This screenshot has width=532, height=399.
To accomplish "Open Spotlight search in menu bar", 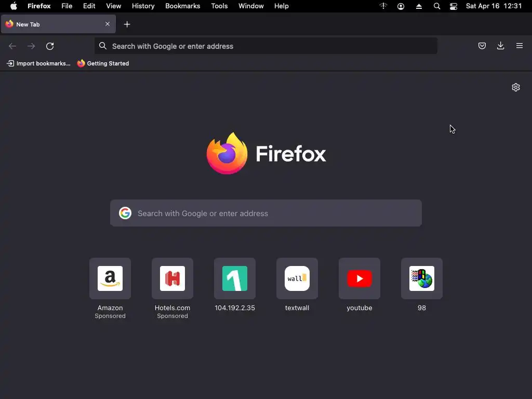I will point(437,6).
